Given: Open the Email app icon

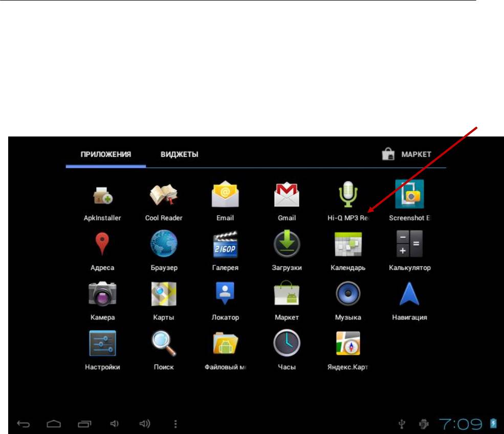Looking at the screenshot, I should coord(225,196).
